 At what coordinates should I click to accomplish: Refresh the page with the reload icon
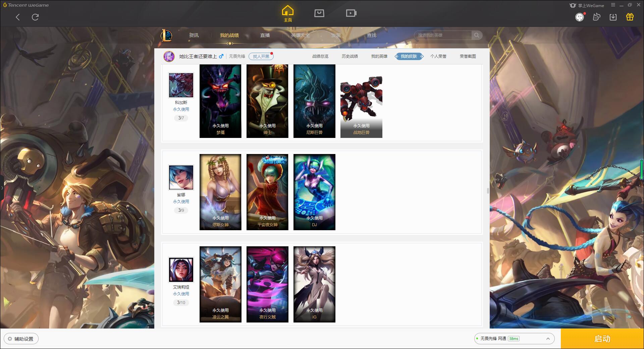(35, 17)
